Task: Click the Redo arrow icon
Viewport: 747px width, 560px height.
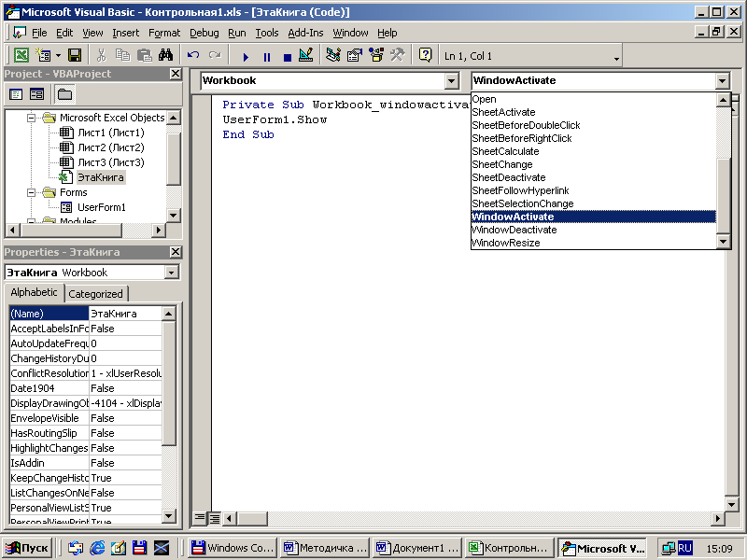Action: coord(215,55)
